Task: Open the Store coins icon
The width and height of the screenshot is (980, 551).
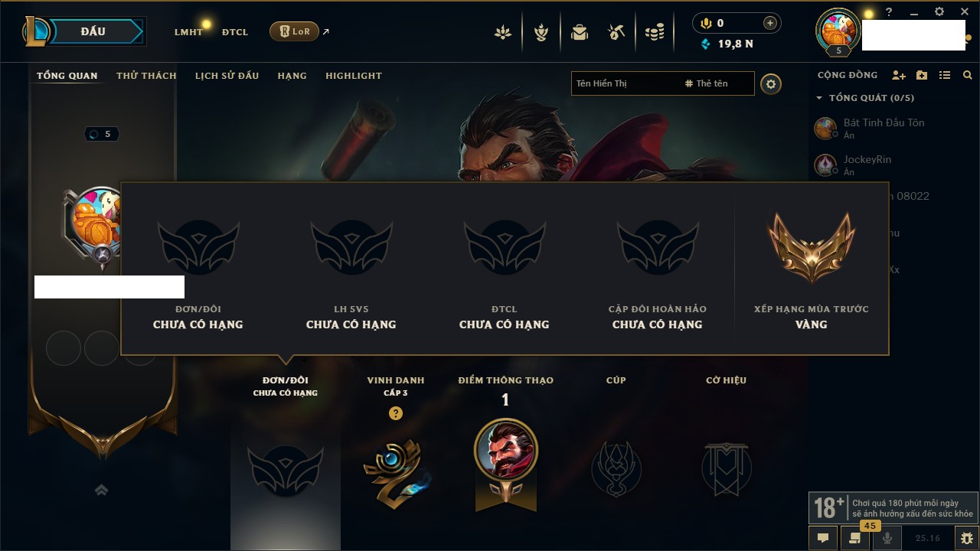Action: click(x=654, y=32)
